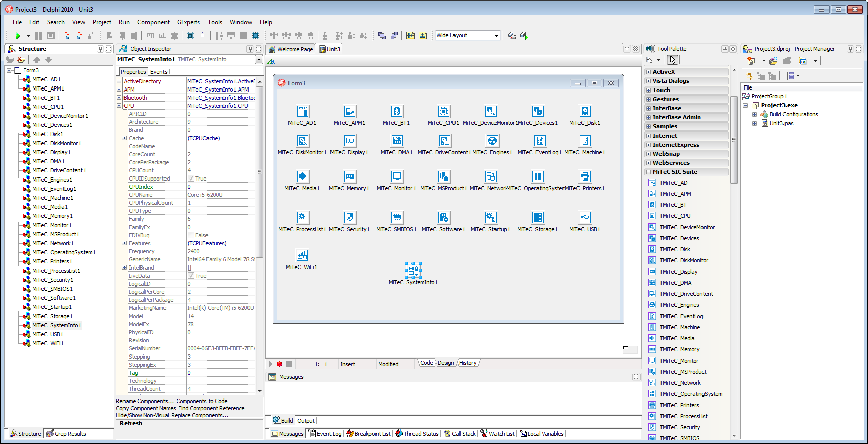
Task: Close the Messages panel
Action: [636, 377]
